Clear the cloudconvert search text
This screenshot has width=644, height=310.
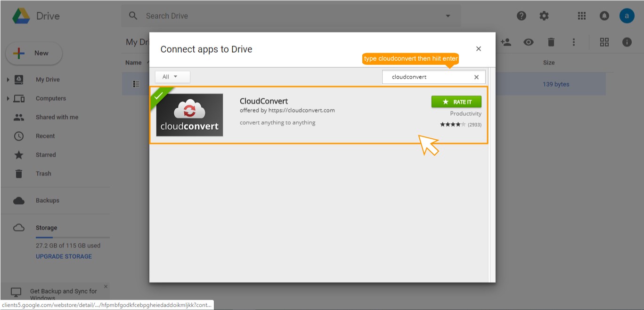point(476,77)
